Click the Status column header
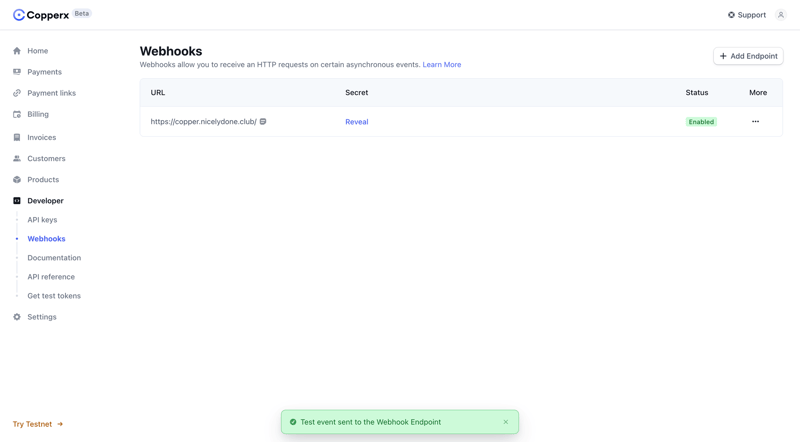 [697, 92]
